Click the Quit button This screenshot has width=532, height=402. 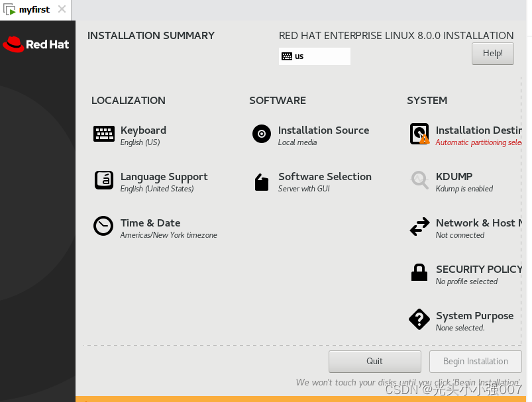374,362
